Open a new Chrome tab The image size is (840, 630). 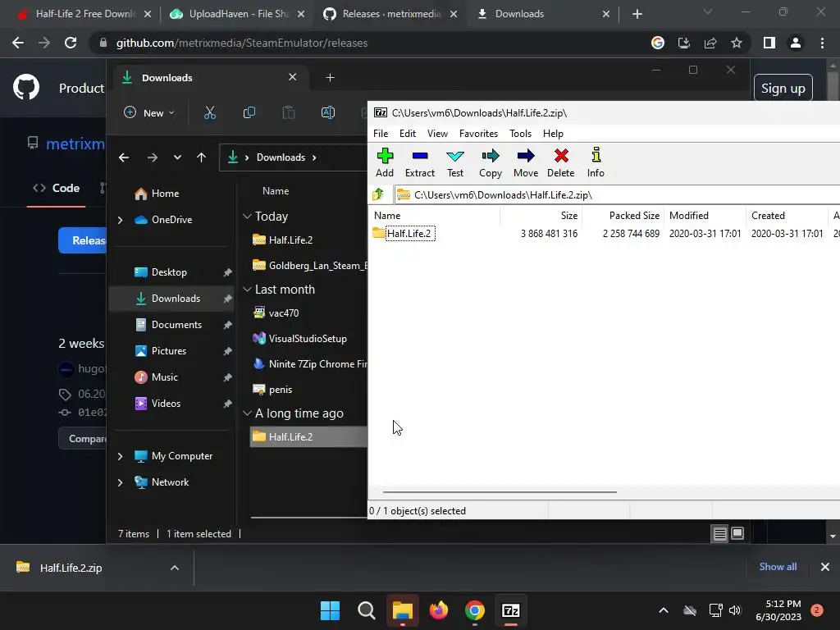(637, 14)
